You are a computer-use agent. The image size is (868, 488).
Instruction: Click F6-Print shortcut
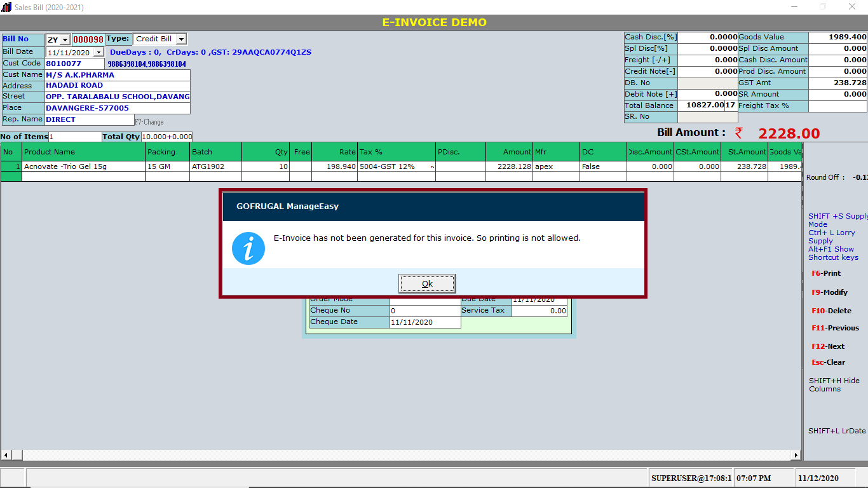click(x=826, y=273)
